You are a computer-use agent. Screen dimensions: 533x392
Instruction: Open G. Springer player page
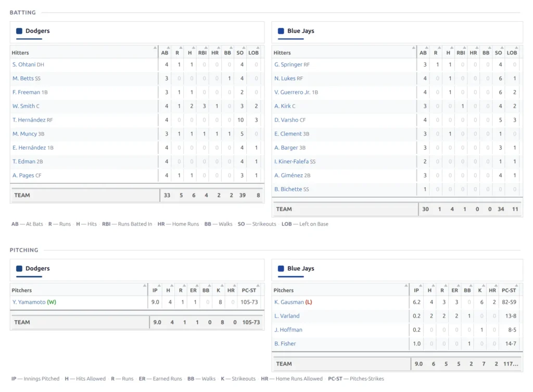(288, 64)
